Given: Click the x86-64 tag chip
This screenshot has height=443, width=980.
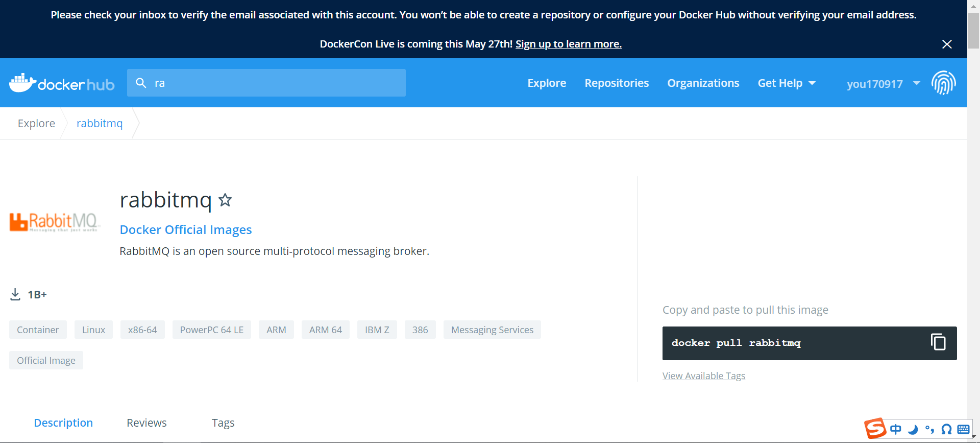Looking at the screenshot, I should click(142, 330).
